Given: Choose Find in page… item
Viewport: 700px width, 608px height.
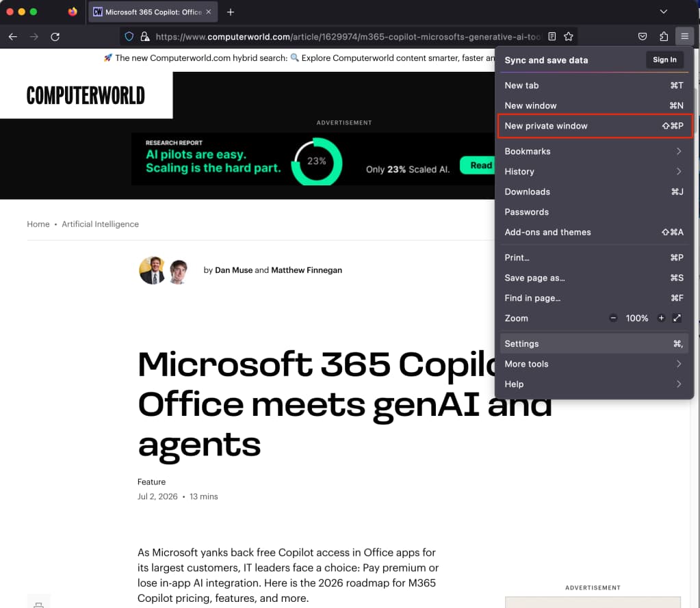Looking at the screenshot, I should click(594, 298).
